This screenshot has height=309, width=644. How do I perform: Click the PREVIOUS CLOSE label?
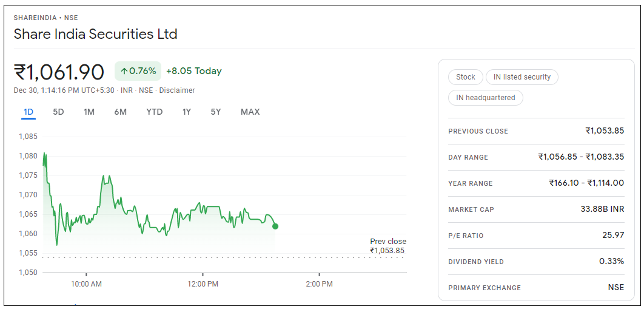(478, 132)
